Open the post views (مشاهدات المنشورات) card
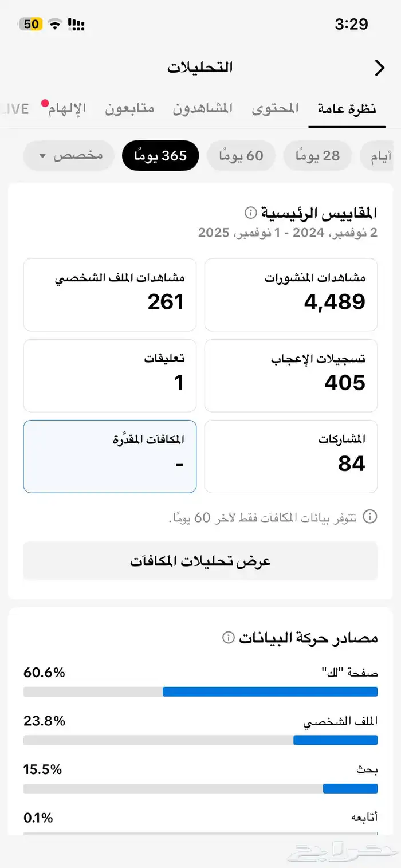Image resolution: width=401 pixels, height=868 pixels. coord(291,294)
